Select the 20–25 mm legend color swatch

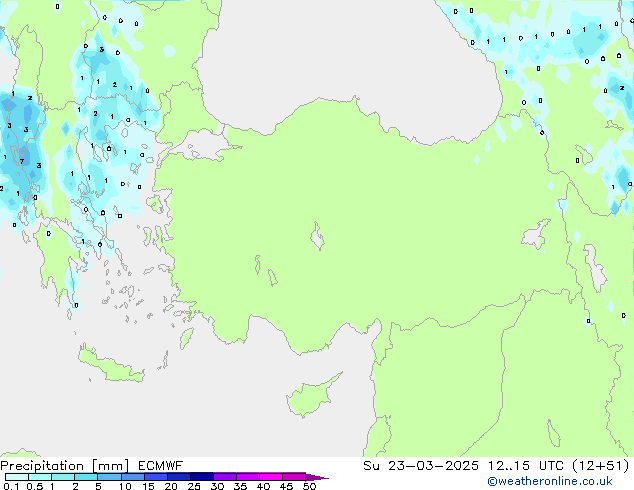179,477
